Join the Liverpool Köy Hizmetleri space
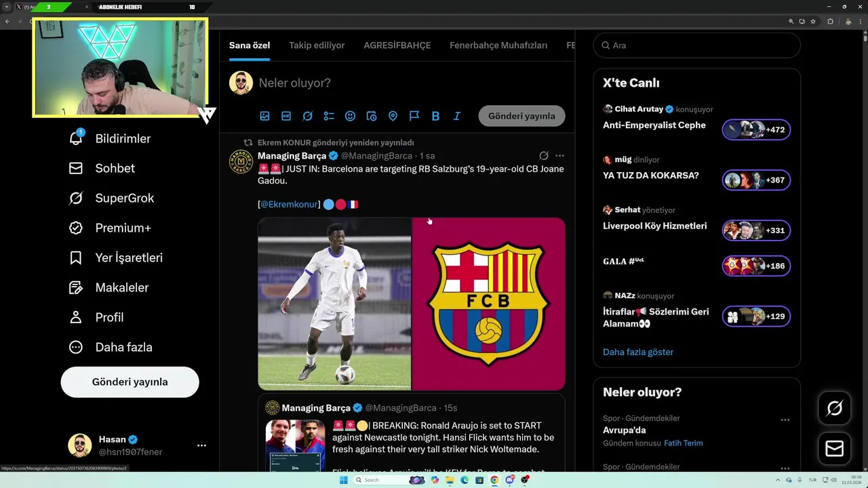The image size is (868, 488). (655, 226)
